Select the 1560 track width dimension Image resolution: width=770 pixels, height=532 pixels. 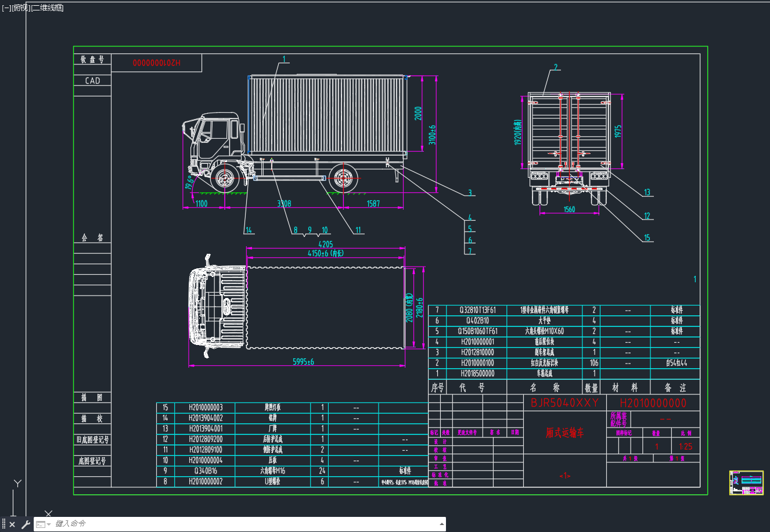pos(569,209)
